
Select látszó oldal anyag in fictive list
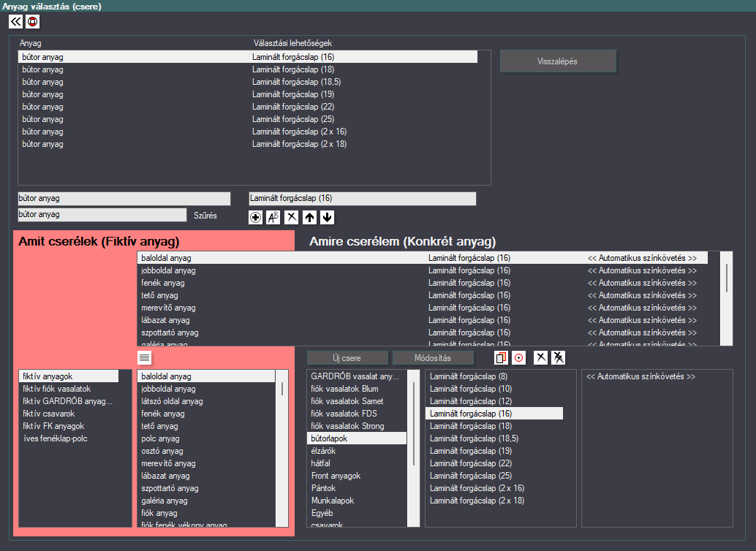click(x=206, y=401)
